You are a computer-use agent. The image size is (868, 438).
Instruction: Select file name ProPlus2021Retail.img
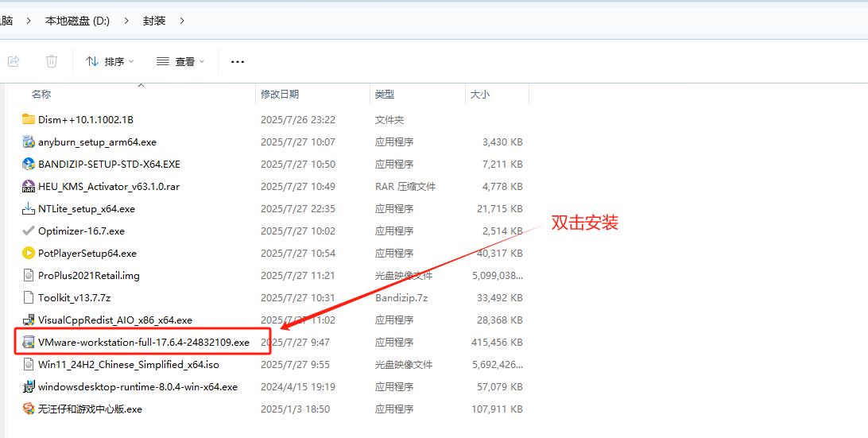pos(88,275)
